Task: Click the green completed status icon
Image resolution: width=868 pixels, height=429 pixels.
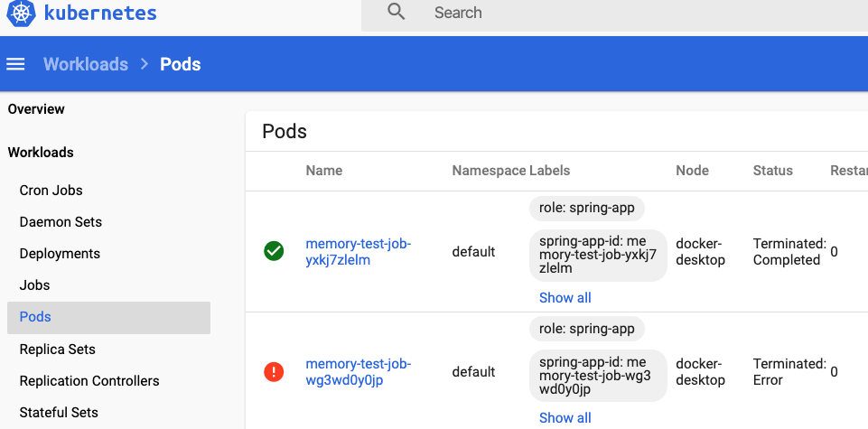Action: coord(274,251)
